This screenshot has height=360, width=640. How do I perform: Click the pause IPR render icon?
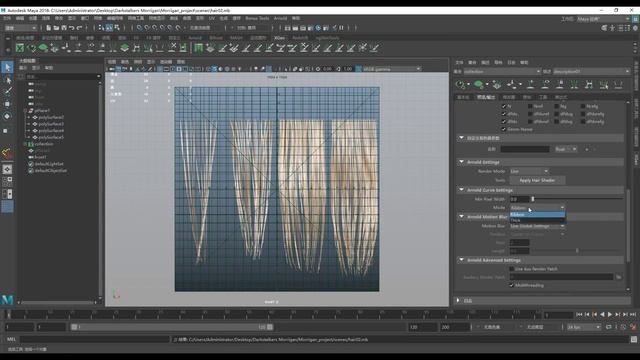coord(341,28)
